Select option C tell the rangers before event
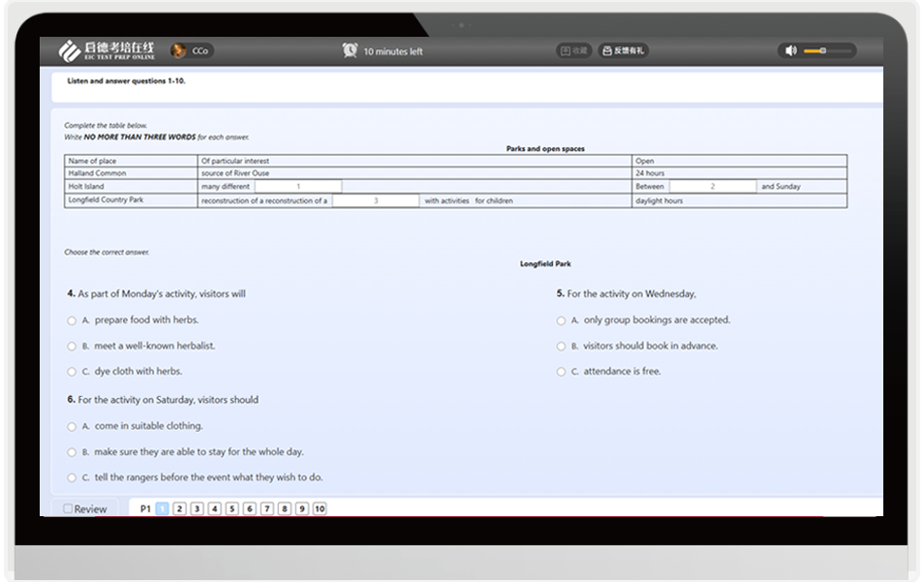 pyautogui.click(x=72, y=477)
